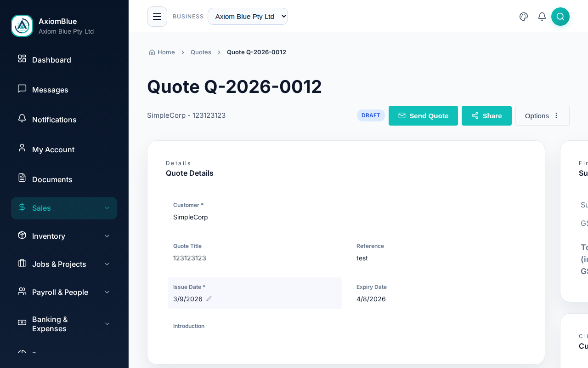588x368 pixels.
Task: Click the SimpleCorp - 123123123 subtitle
Action: click(x=186, y=115)
